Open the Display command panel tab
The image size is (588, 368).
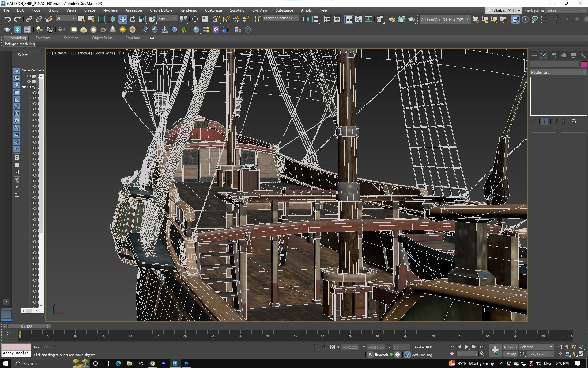pyautogui.click(x=573, y=56)
